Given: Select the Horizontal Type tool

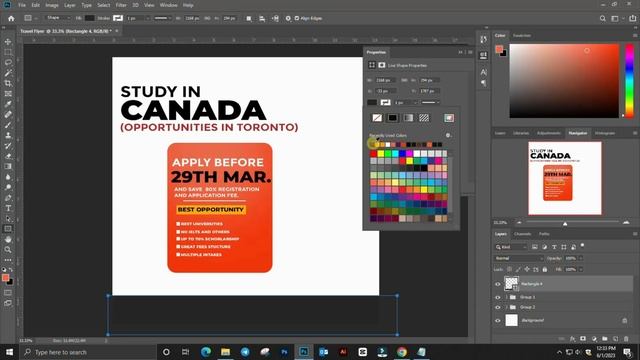Looking at the screenshot, I should coord(8,208).
